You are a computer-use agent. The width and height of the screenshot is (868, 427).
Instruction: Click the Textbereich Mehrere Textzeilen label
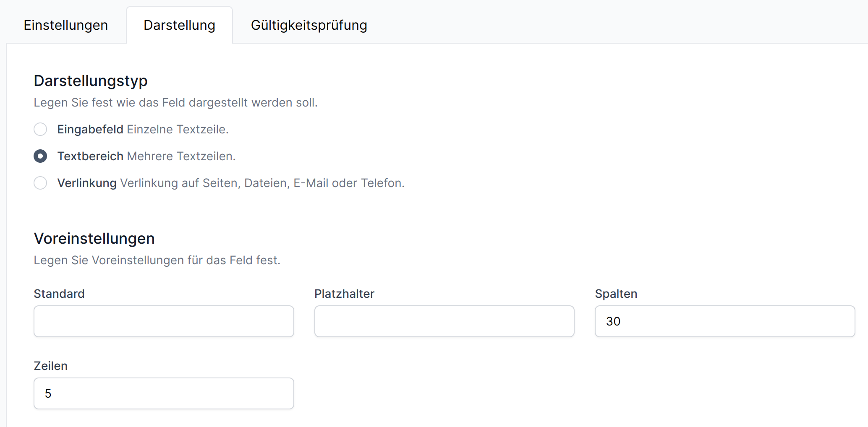click(x=146, y=156)
